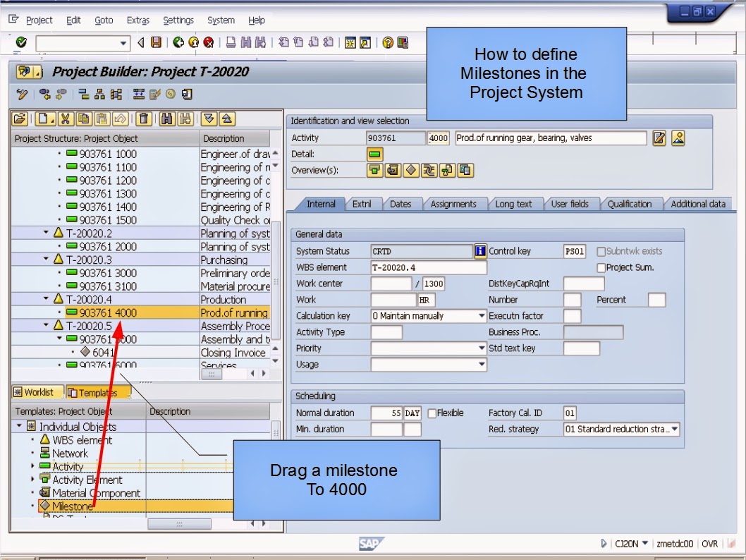Open the Calculation key dropdown
The height and width of the screenshot is (560, 746).
[x=481, y=315]
